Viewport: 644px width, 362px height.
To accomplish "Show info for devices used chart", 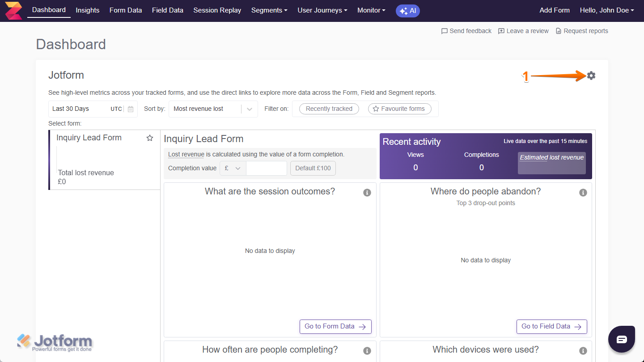I will pos(583,351).
